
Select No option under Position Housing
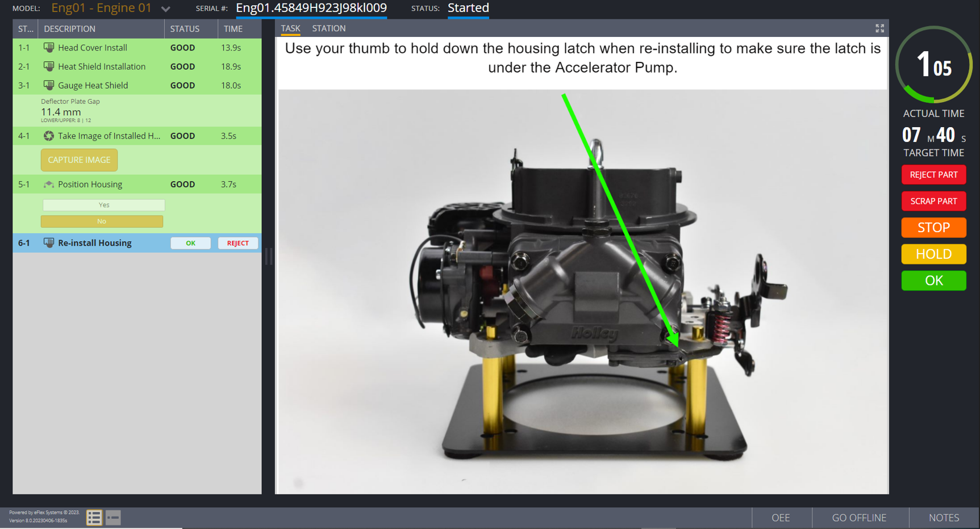tap(102, 221)
